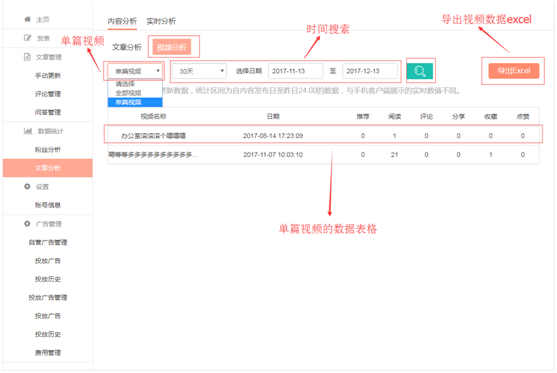Click the 阅读 value 21

tap(394, 155)
